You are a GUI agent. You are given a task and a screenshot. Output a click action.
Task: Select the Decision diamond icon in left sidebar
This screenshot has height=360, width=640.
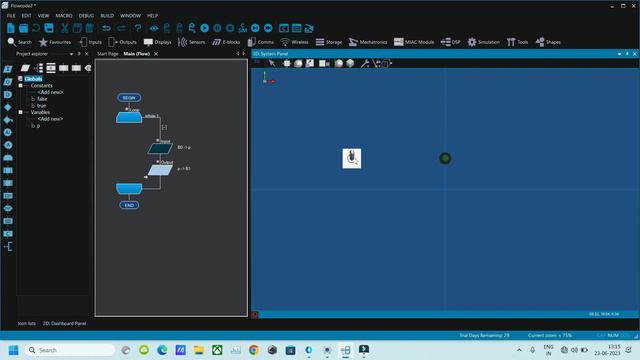point(8,107)
